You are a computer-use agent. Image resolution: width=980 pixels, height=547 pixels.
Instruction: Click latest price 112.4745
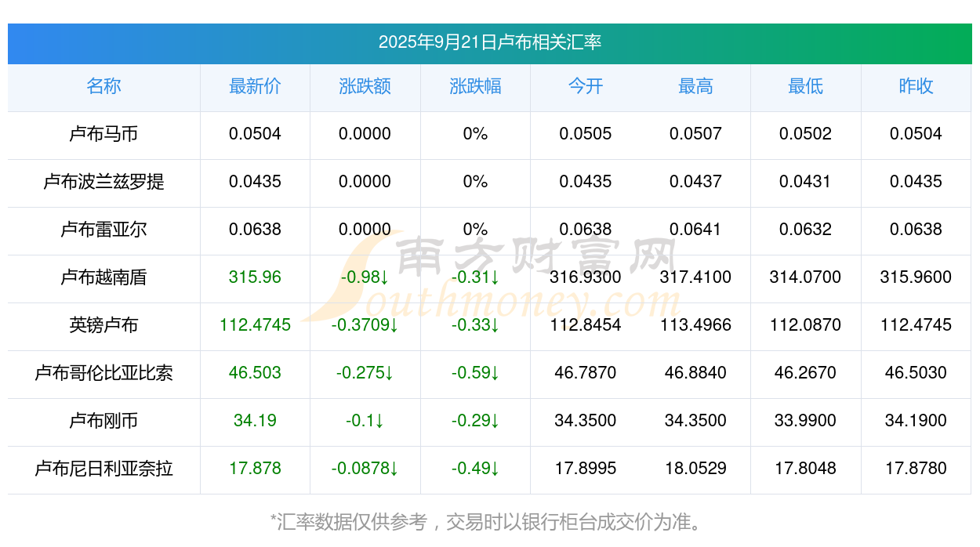point(255,325)
